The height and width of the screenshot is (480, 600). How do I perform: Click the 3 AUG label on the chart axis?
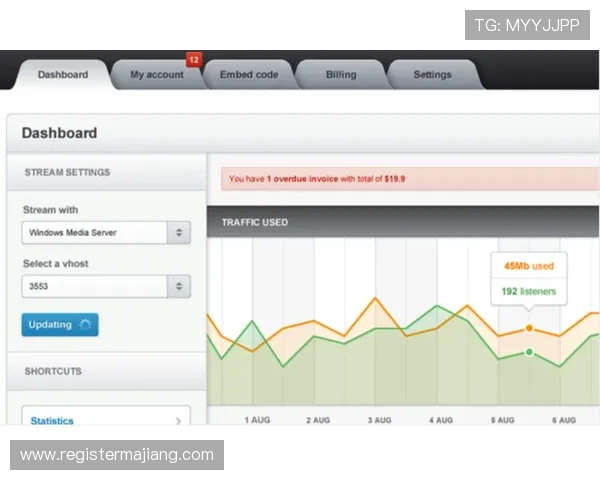(380, 420)
